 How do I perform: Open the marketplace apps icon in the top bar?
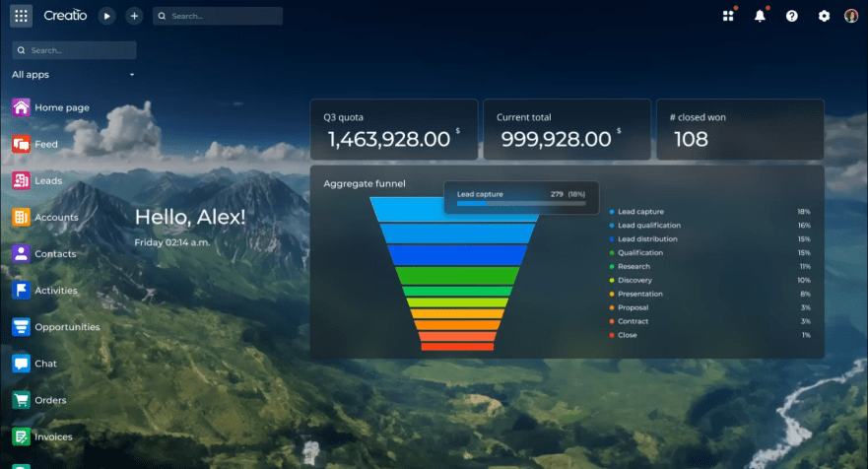[728, 16]
